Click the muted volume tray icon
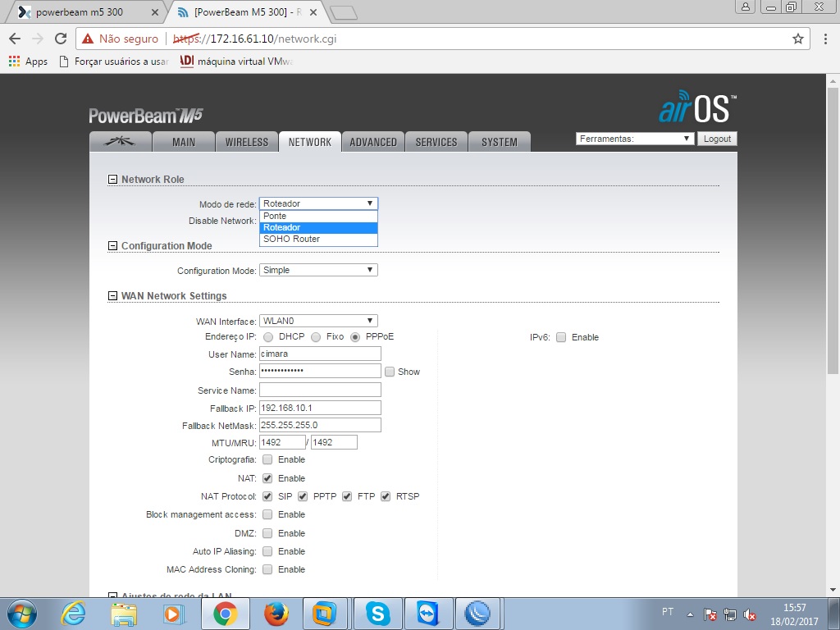Viewport: 840px width, 630px height. (750, 614)
